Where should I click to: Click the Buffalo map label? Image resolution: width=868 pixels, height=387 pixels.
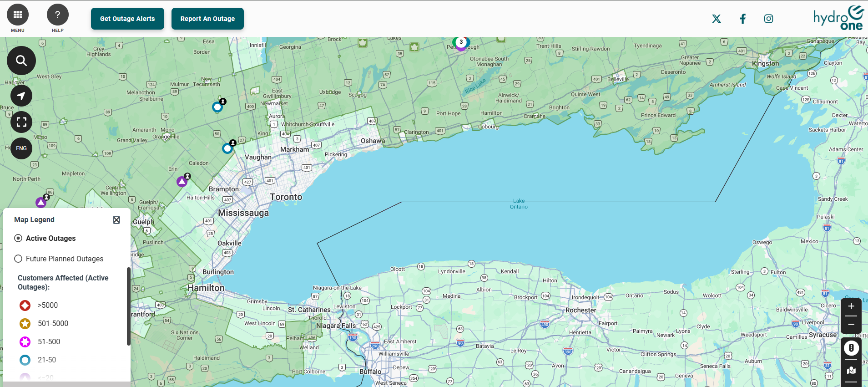[x=370, y=372]
